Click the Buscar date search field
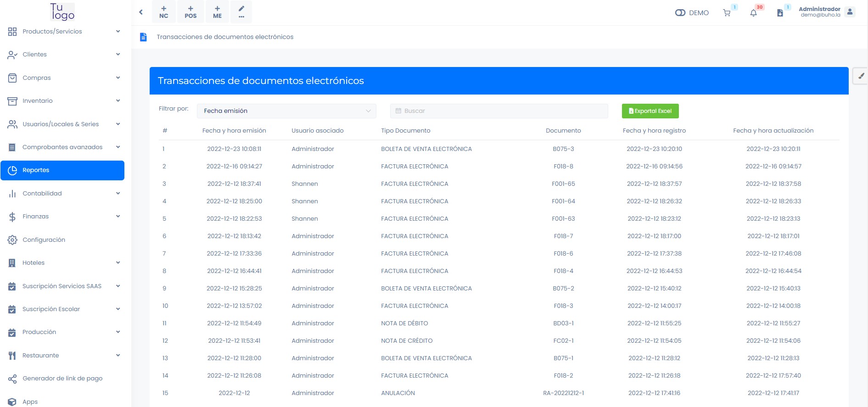Viewport: 868px width, 407px height. 499,111
